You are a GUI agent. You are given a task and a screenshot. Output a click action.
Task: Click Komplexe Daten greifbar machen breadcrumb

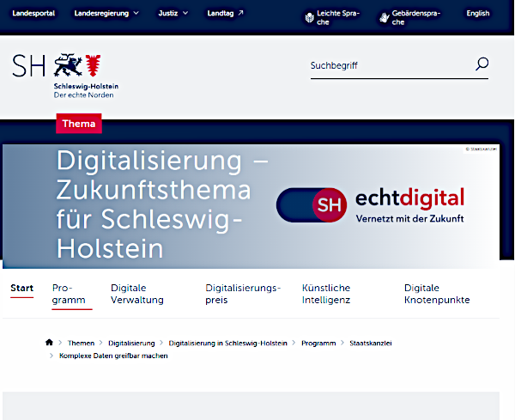113,356
